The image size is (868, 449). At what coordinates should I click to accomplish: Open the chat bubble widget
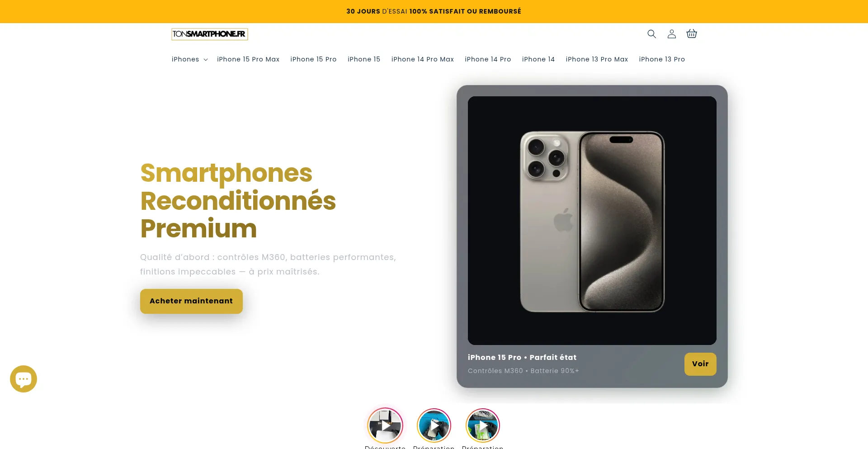24,379
